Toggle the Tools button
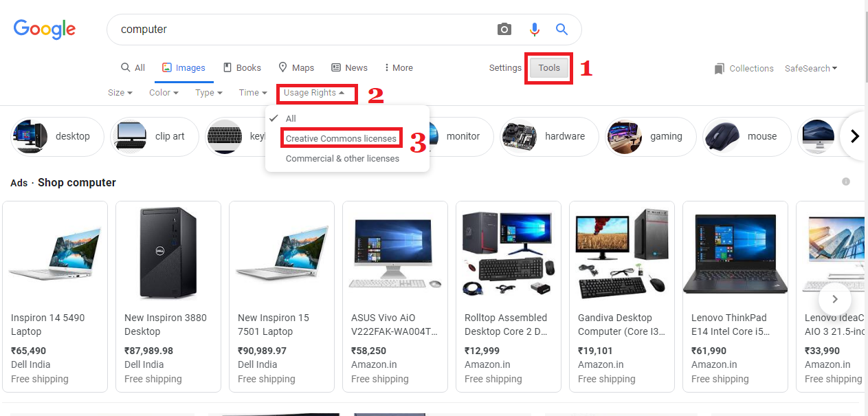868x416 pixels. [x=549, y=68]
